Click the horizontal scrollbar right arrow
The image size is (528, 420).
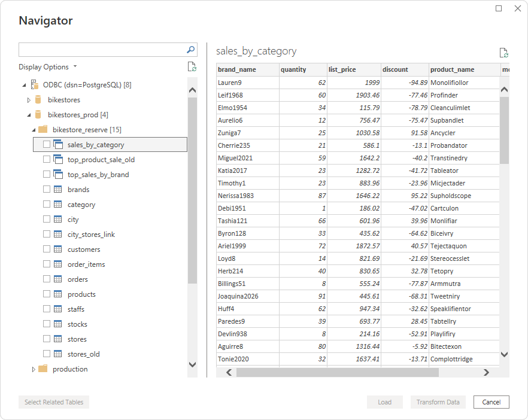485,372
